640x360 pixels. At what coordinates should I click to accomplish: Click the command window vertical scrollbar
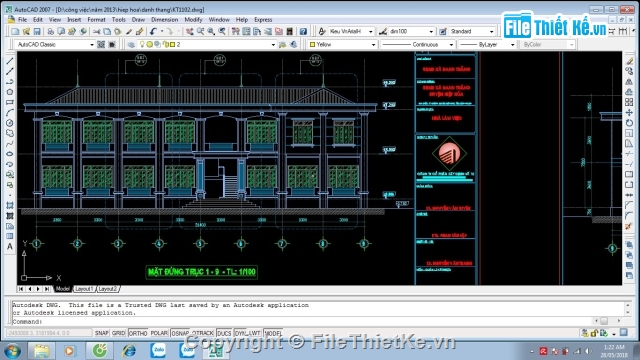pos(628,309)
